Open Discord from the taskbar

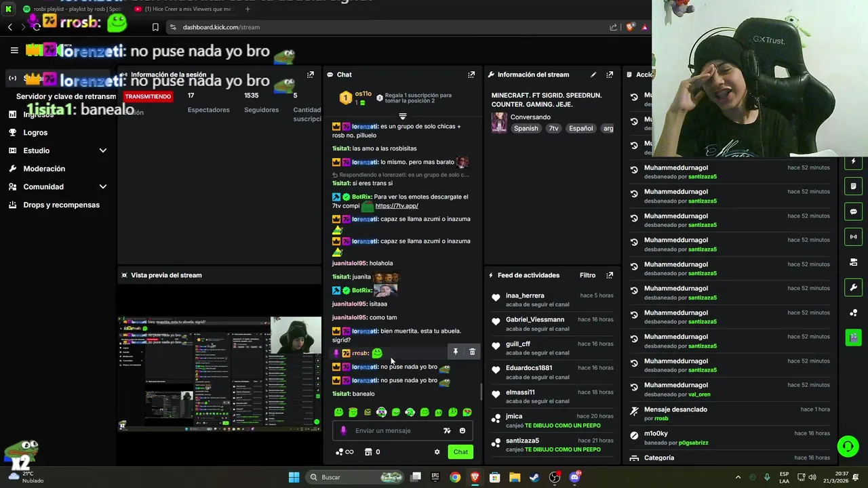575,477
